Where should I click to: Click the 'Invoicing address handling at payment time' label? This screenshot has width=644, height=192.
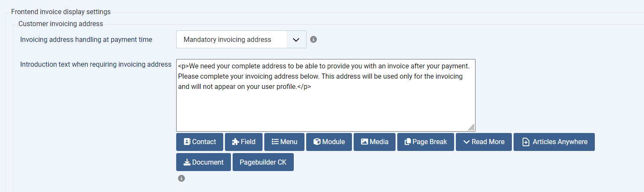coord(86,39)
